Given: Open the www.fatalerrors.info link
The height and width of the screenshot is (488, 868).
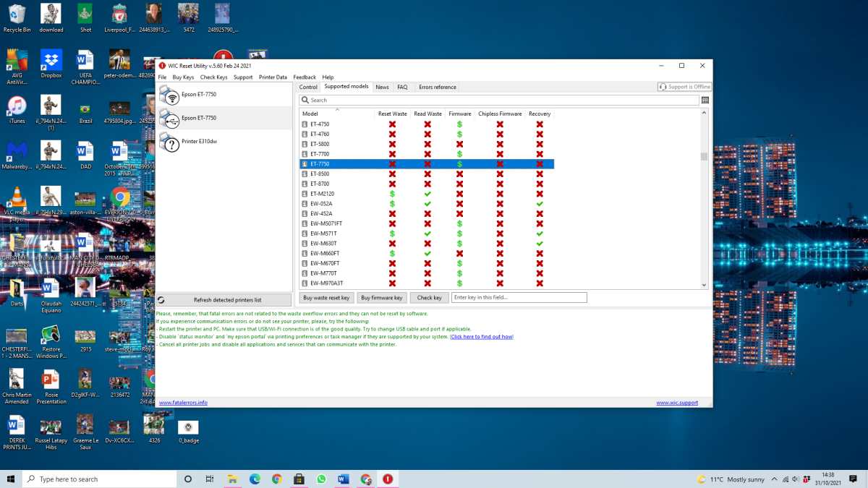Looking at the screenshot, I should point(183,403).
